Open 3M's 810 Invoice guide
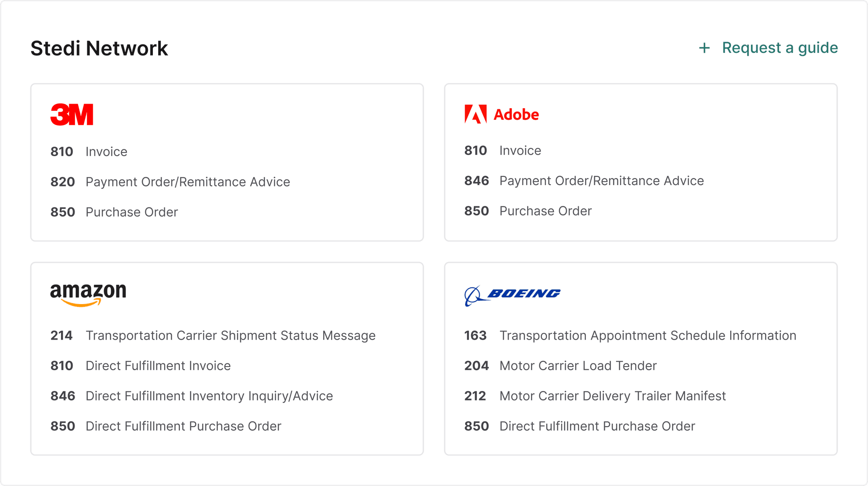 coord(89,152)
